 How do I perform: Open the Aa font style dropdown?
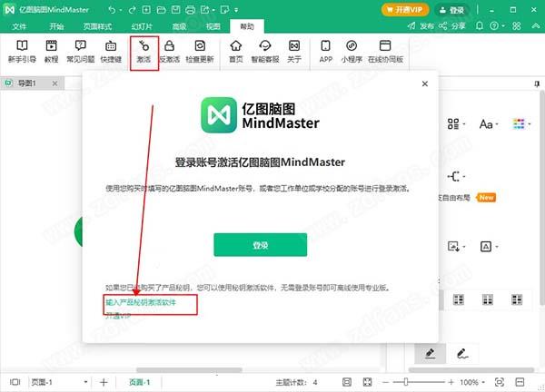click(489, 124)
